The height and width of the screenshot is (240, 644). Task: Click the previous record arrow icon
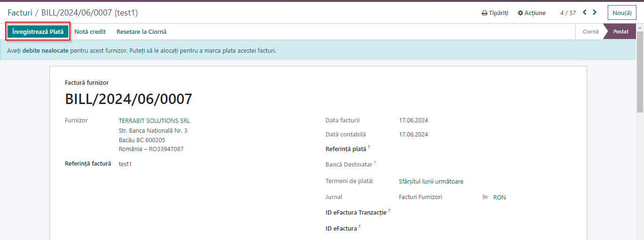pyautogui.click(x=585, y=13)
